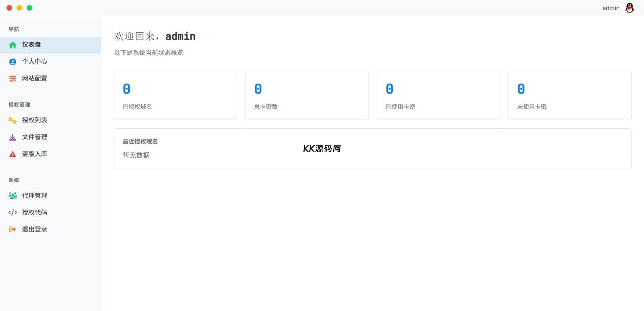Click the orange sliders icon for 网站配置

click(x=12, y=78)
